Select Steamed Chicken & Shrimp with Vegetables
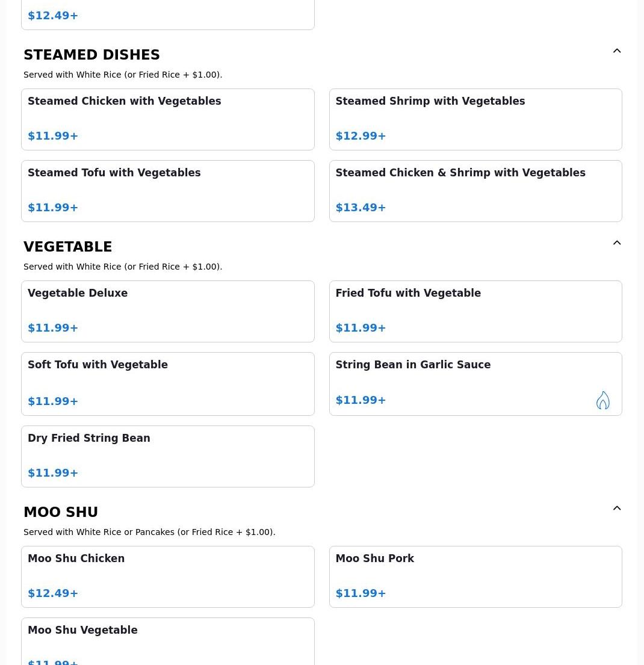The image size is (644, 665). pyautogui.click(x=475, y=190)
